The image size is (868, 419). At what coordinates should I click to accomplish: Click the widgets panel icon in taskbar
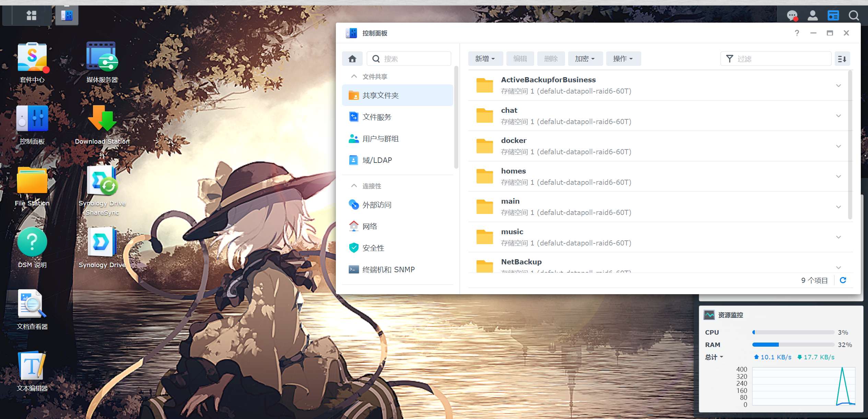(833, 15)
